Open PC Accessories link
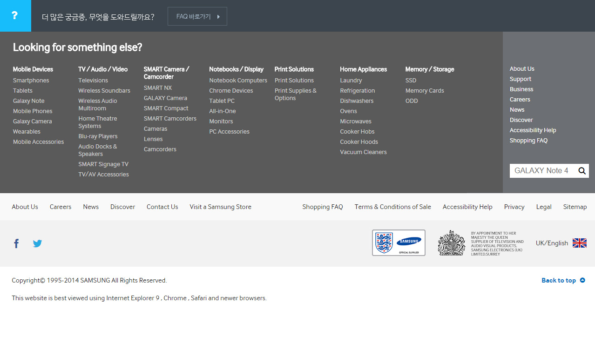The image size is (595, 364). pyautogui.click(x=230, y=132)
